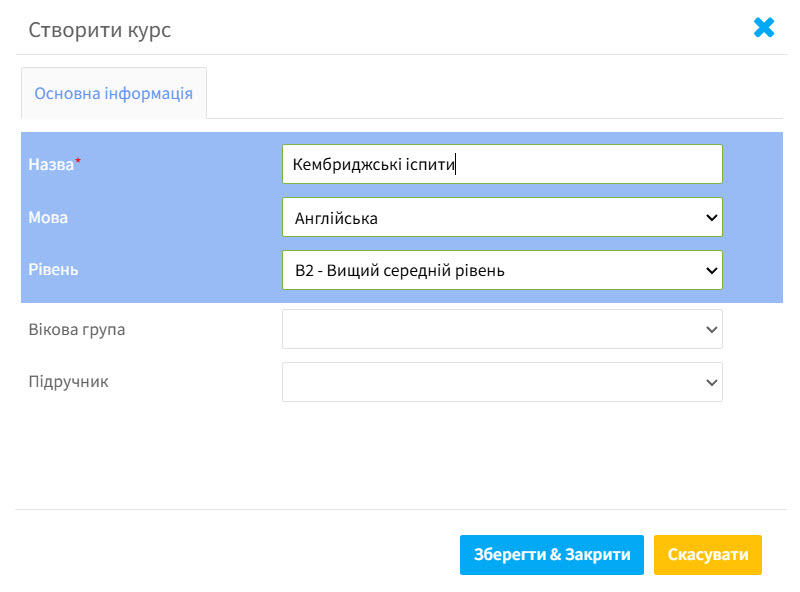Select the Вікова група label text
Viewport: 800px width, 592px height.
[77, 330]
